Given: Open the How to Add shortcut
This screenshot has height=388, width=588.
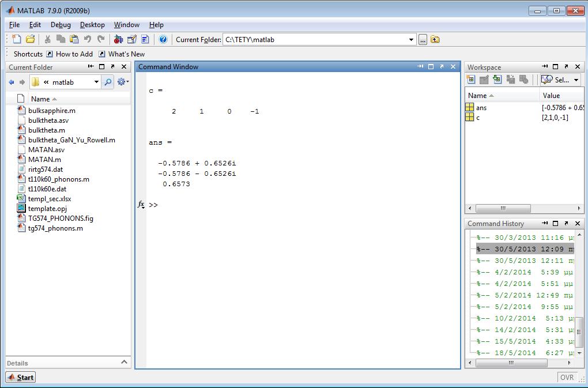Looking at the screenshot, I should point(70,54).
